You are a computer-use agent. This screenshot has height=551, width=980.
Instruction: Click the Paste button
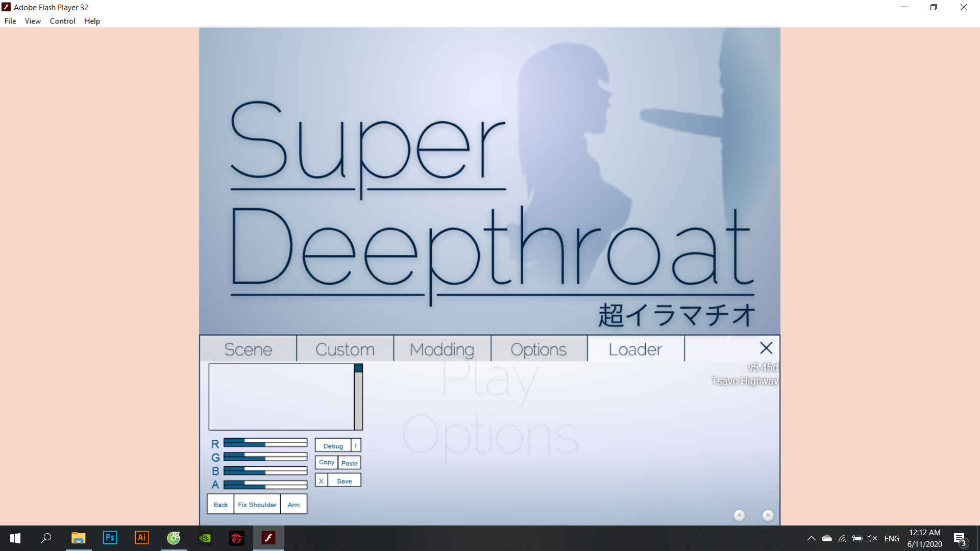350,463
